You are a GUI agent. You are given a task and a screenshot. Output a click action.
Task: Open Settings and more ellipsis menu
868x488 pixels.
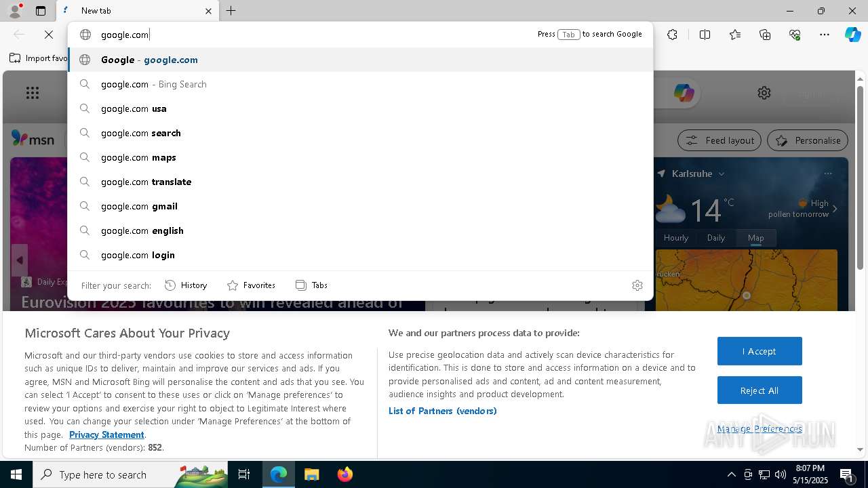click(825, 35)
